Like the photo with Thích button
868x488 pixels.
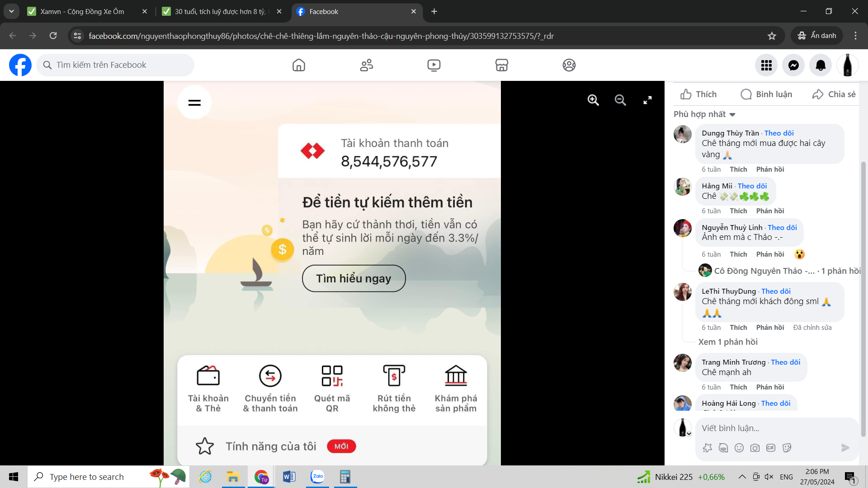698,94
